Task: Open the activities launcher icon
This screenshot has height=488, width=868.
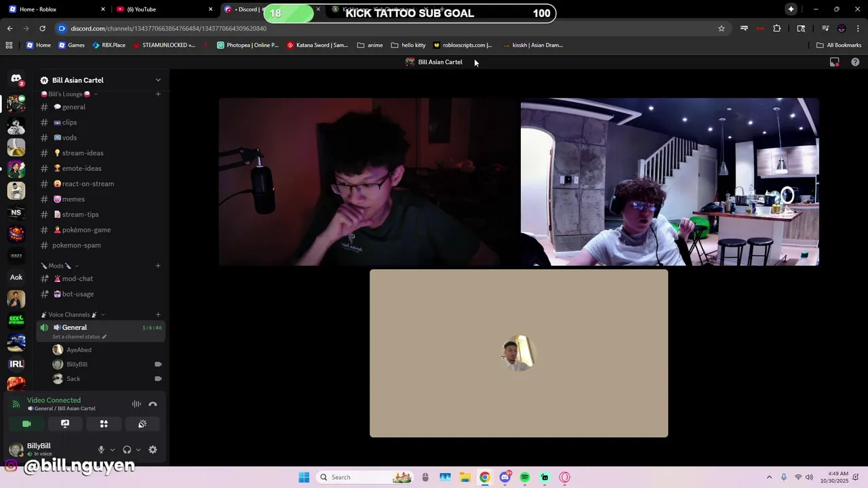Action: [x=104, y=424]
